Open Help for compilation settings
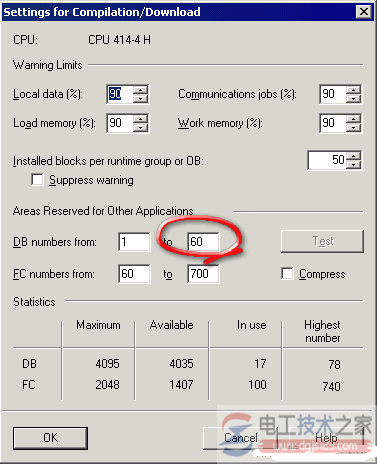Screen dimensions: 377x465 (x=326, y=438)
